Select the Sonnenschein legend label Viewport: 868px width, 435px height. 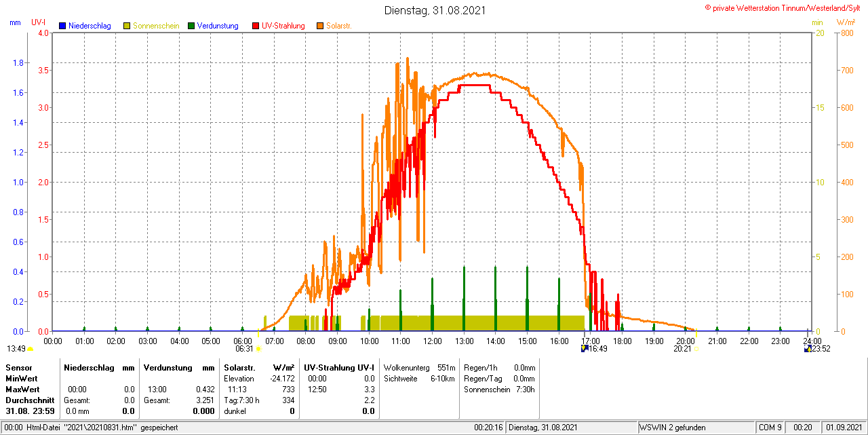click(x=156, y=26)
